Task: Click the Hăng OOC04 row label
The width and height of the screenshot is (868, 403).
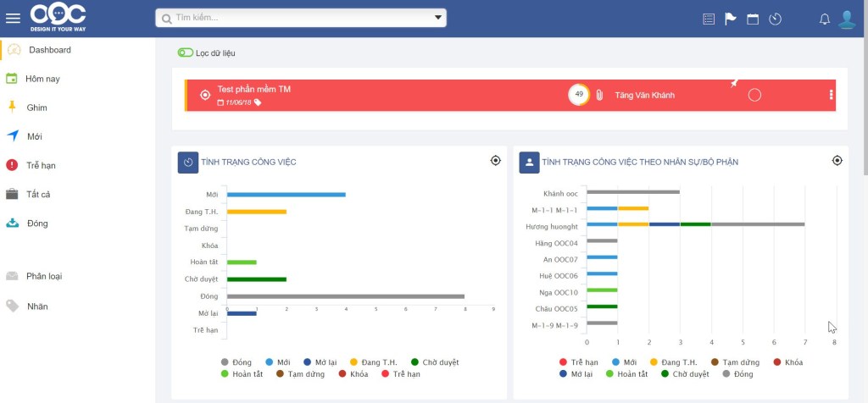Action: point(556,243)
